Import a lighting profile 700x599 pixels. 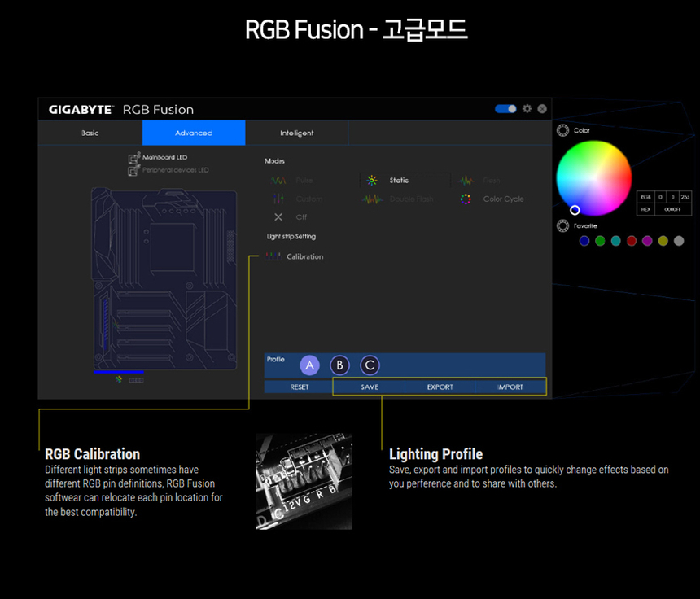click(510, 387)
